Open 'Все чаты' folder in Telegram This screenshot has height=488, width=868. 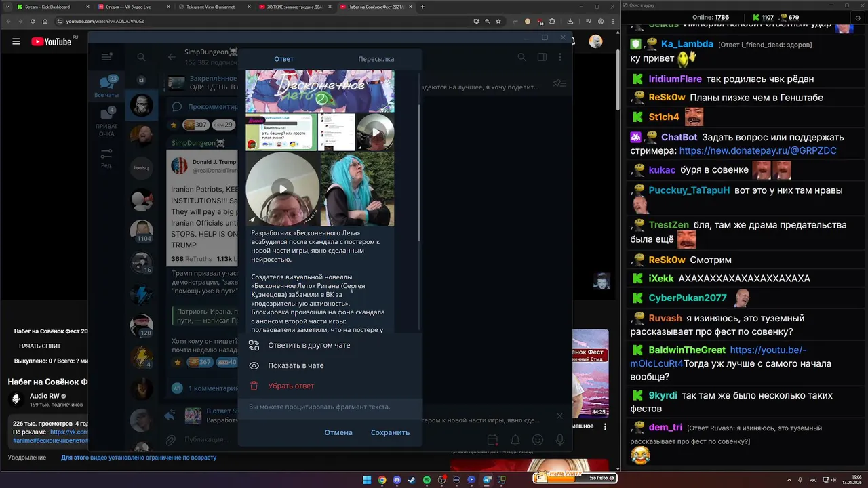[106, 86]
